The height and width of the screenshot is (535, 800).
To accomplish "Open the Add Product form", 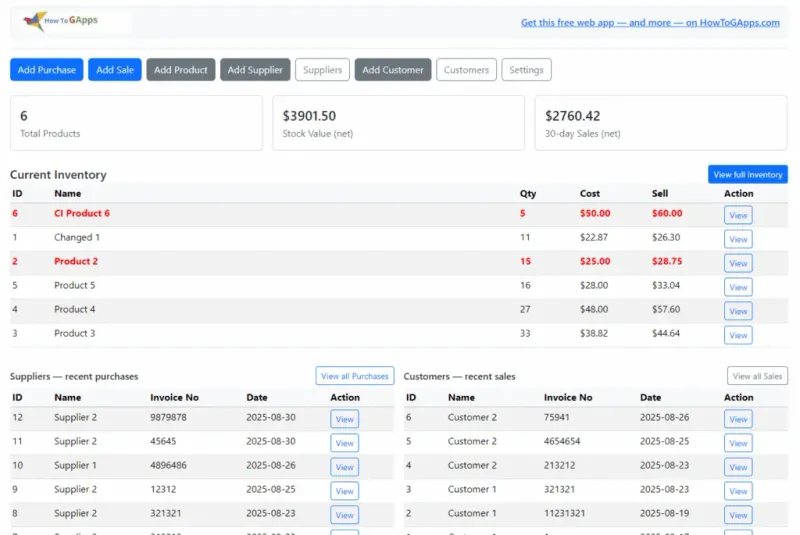I will (x=181, y=70).
